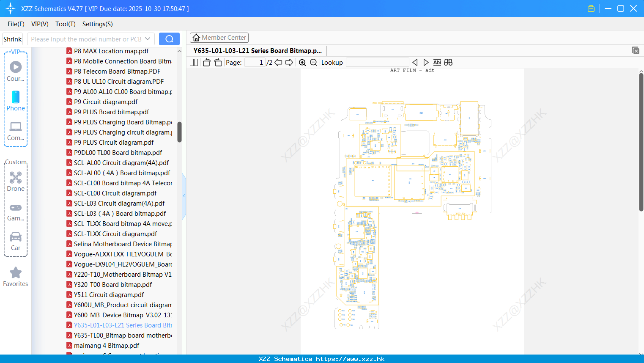
Task: Toggle the Abi whole-word match option
Action: [437, 62]
